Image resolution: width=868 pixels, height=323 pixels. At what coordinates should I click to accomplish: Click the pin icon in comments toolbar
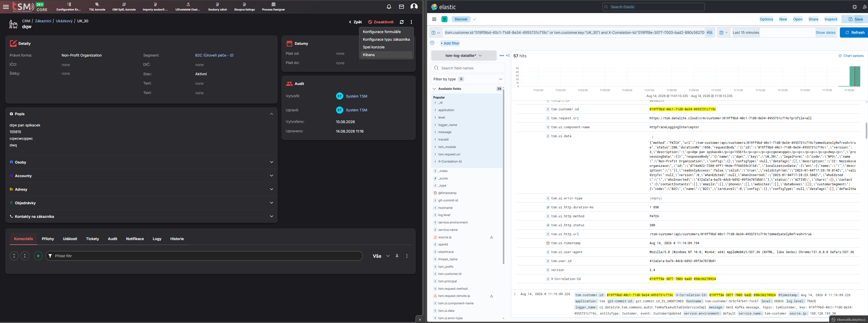(397, 256)
